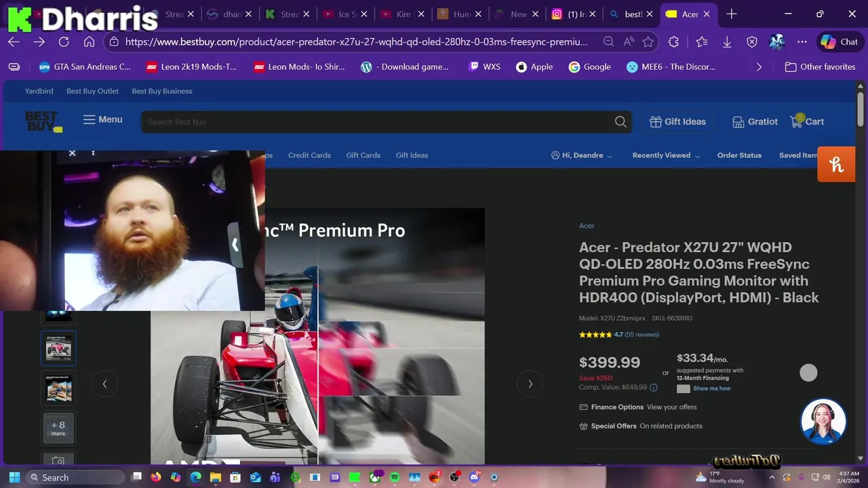This screenshot has width=868, height=488.
Task: Open the favorites list toolbar icon
Action: [x=701, y=42]
